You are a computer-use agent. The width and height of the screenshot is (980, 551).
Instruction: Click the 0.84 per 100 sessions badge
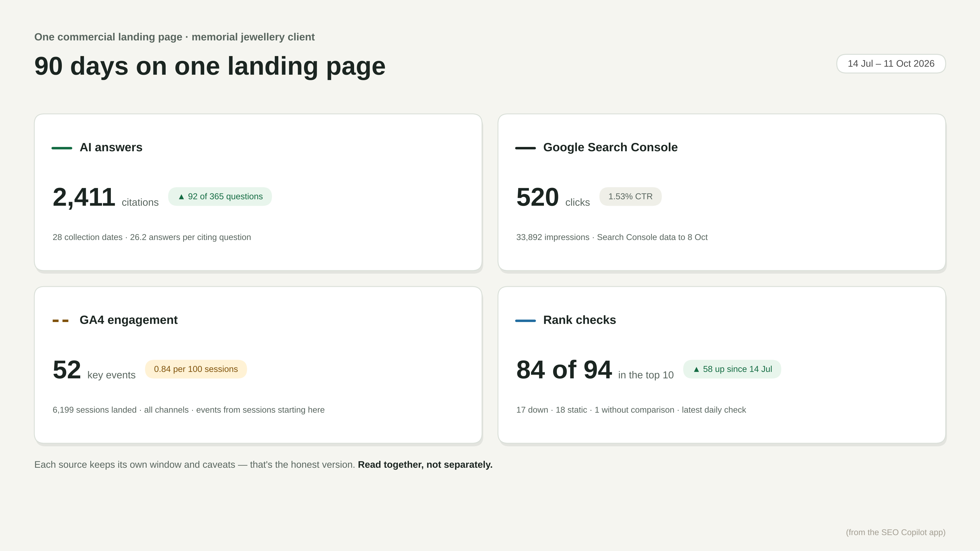196,369
